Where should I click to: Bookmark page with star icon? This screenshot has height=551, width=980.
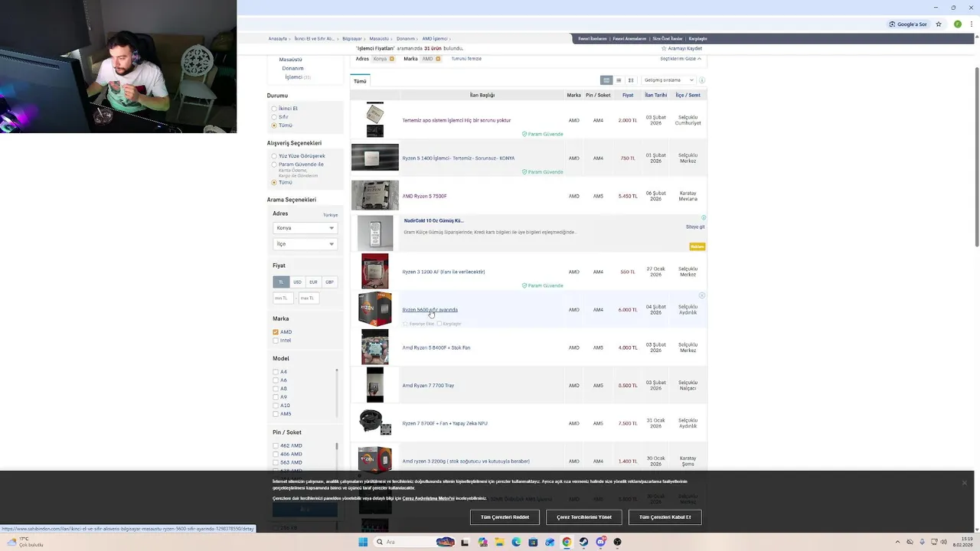pyautogui.click(x=939, y=24)
